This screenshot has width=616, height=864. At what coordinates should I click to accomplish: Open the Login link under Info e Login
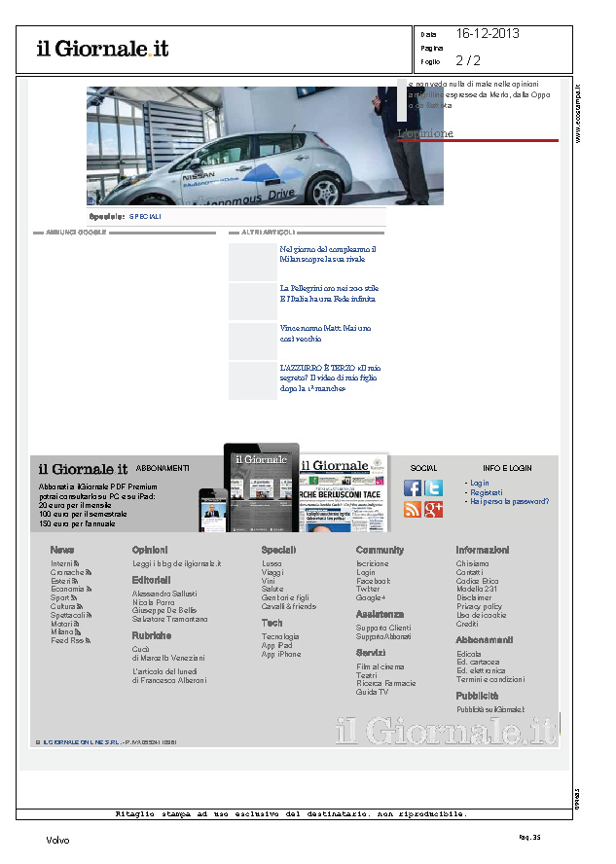479,483
